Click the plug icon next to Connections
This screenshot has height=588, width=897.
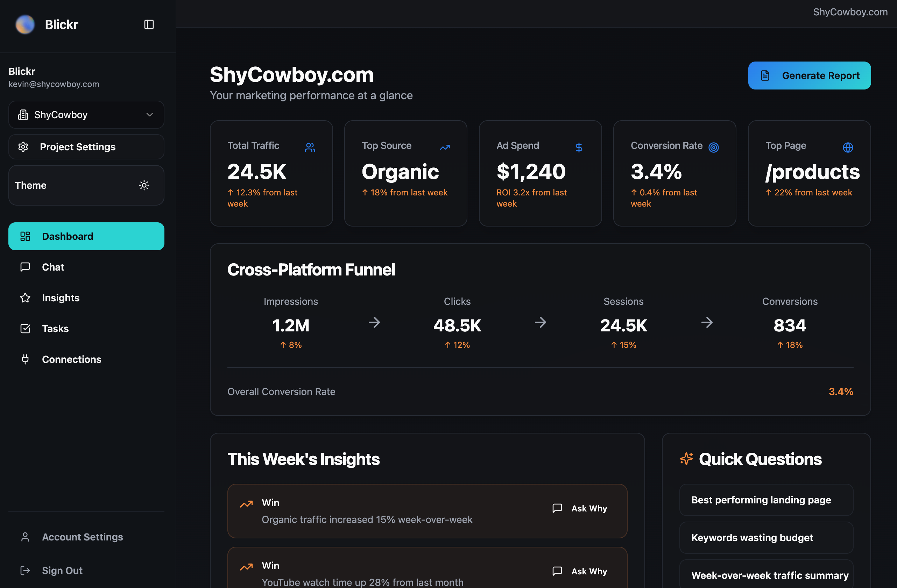tap(25, 359)
